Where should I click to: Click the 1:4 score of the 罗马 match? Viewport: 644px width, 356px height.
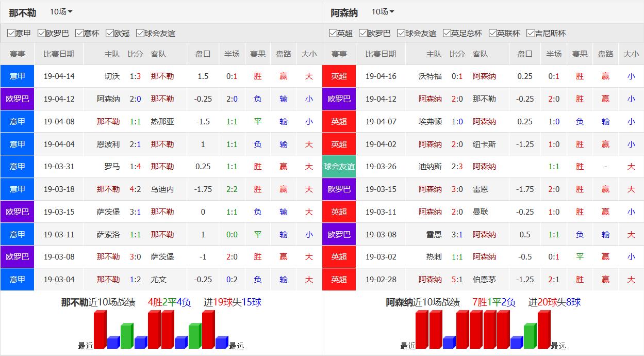point(135,167)
